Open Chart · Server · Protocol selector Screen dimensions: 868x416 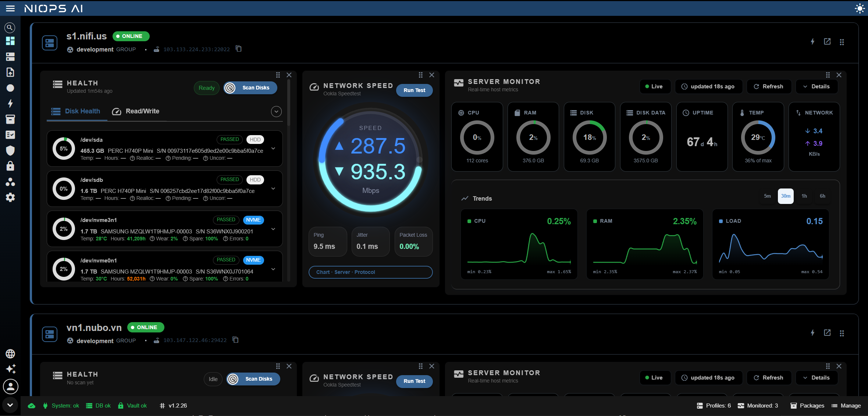point(370,272)
